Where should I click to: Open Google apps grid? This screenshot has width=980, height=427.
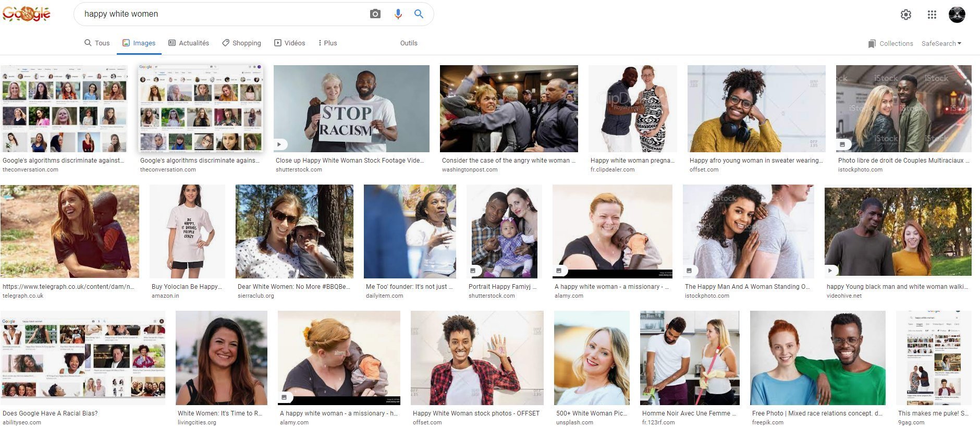point(932,15)
